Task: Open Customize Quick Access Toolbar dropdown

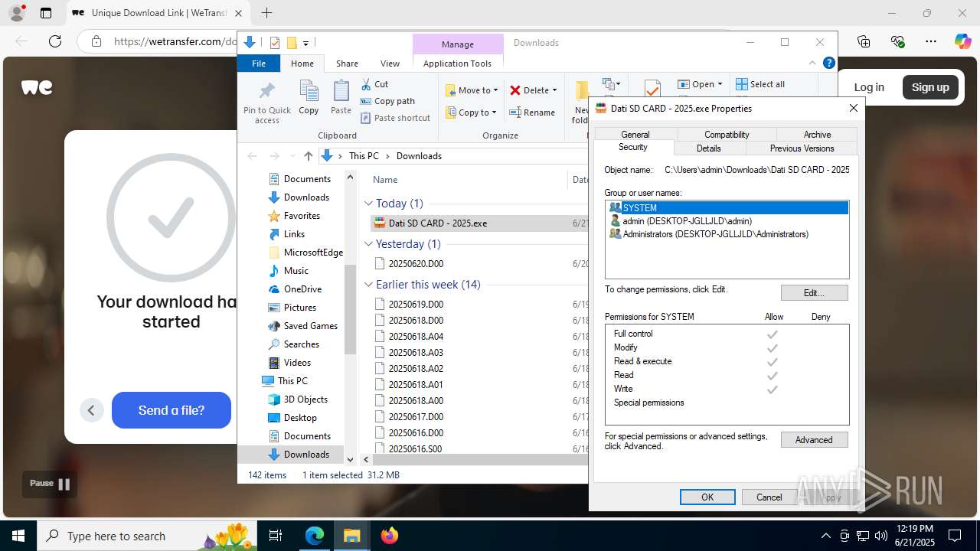Action: [x=305, y=43]
